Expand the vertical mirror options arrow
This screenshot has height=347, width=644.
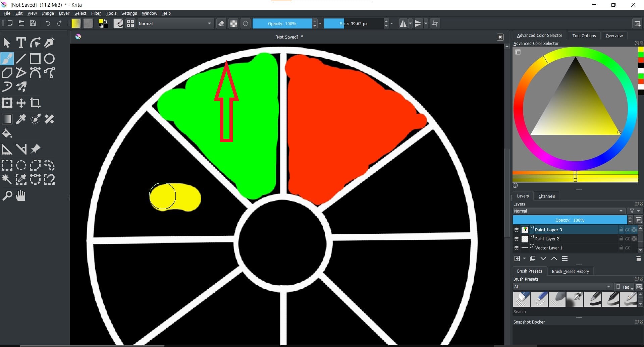426,23
